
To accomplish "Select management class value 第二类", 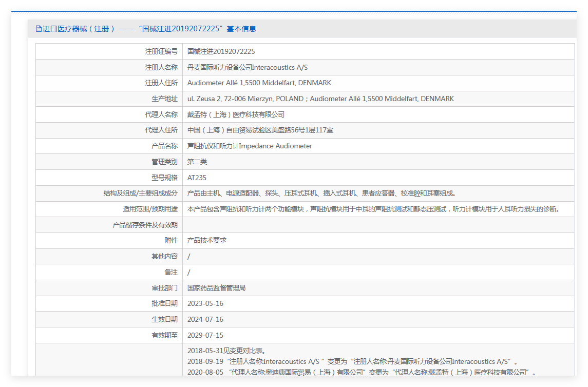I will pyautogui.click(x=197, y=162).
